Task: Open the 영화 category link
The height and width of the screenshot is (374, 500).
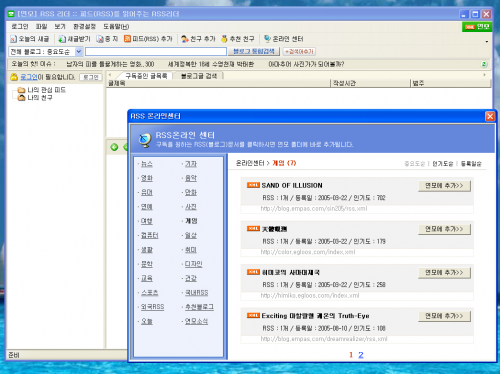Action: pyautogui.click(x=147, y=178)
